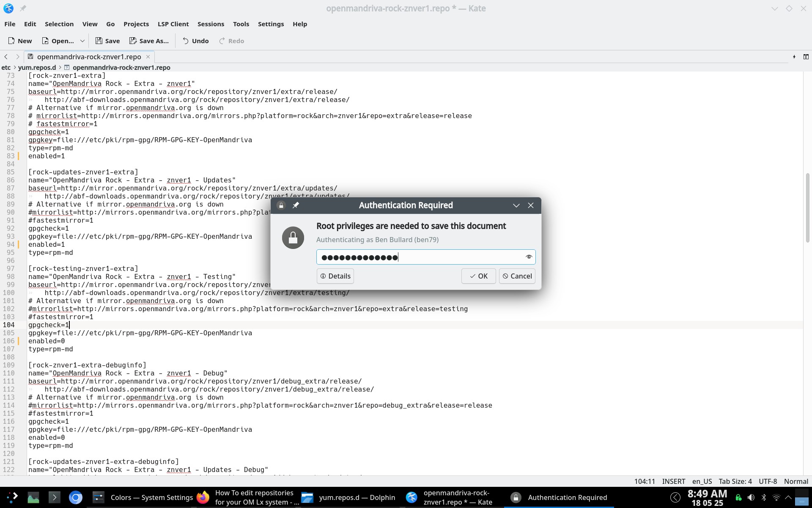Expand Details in authentication dialog
812x508 pixels.
tap(335, 276)
